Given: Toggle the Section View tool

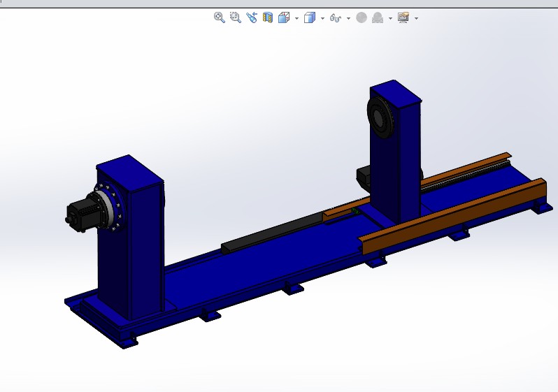Looking at the screenshot, I should 268,17.
